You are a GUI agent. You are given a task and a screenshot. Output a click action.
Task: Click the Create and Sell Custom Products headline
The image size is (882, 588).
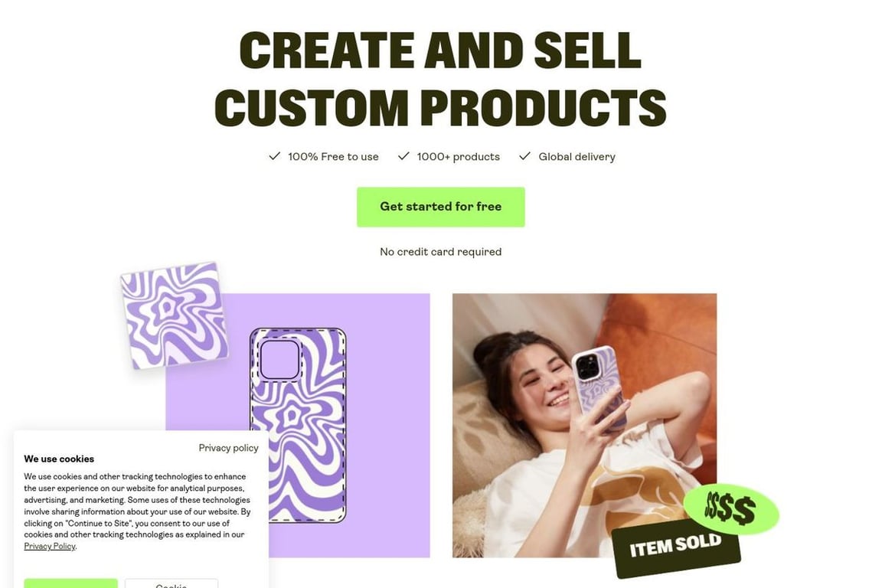coord(440,78)
